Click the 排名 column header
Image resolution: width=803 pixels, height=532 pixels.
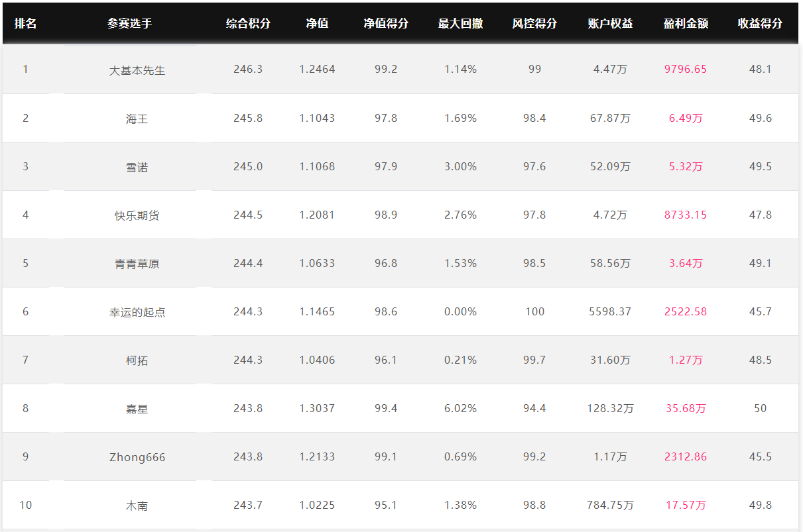26,23
